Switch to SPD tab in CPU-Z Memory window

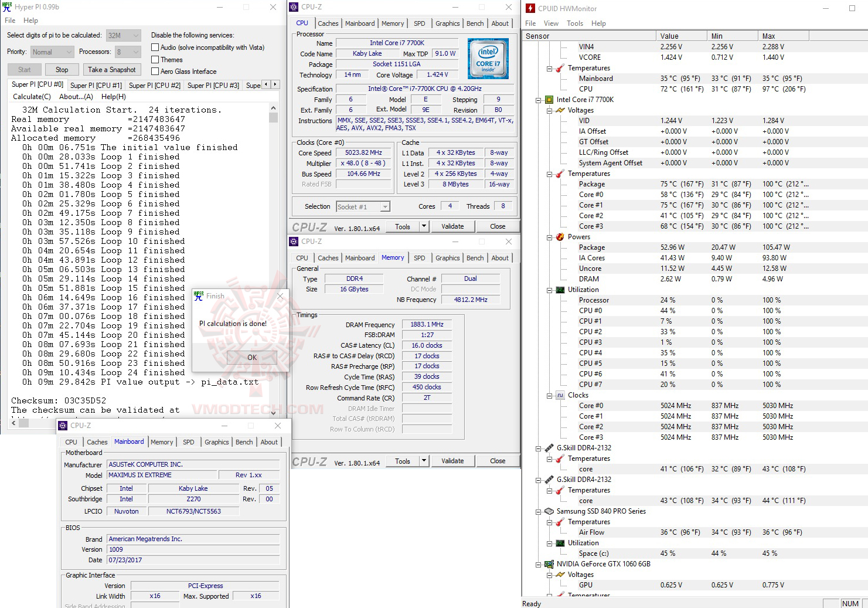(419, 258)
